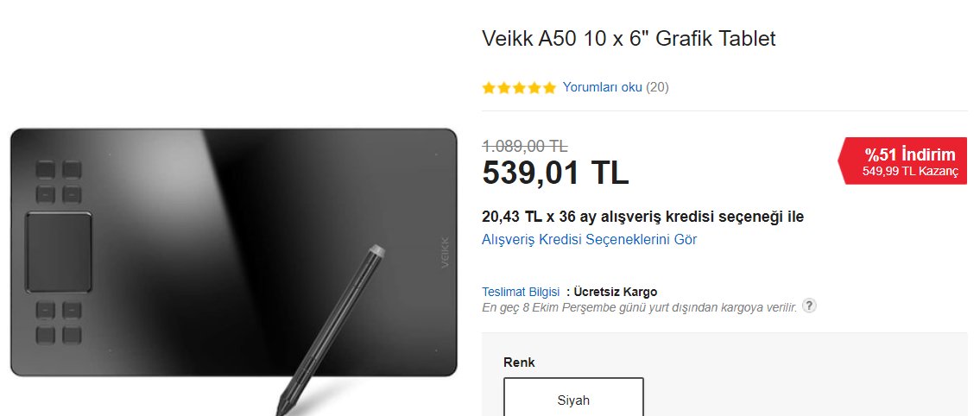
Task: Click the tablet touchpad area in image
Action: coord(59,252)
